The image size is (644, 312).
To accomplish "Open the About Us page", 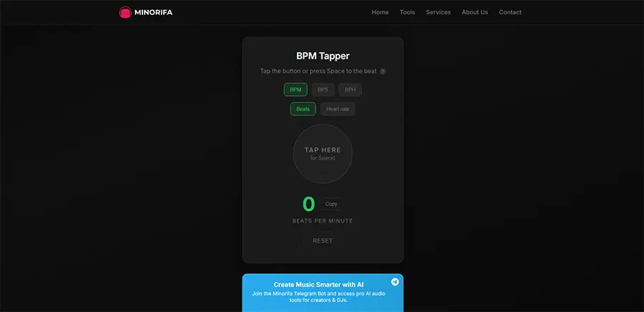I will coord(475,12).
